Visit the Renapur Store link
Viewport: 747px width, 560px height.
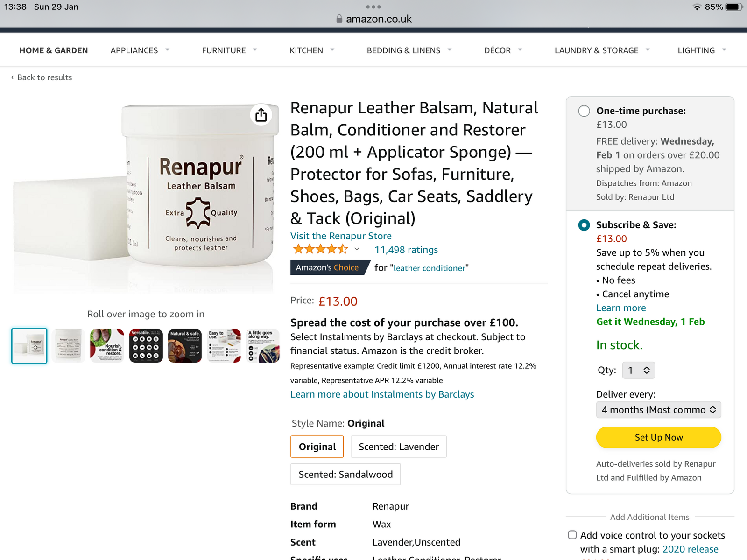(x=341, y=236)
